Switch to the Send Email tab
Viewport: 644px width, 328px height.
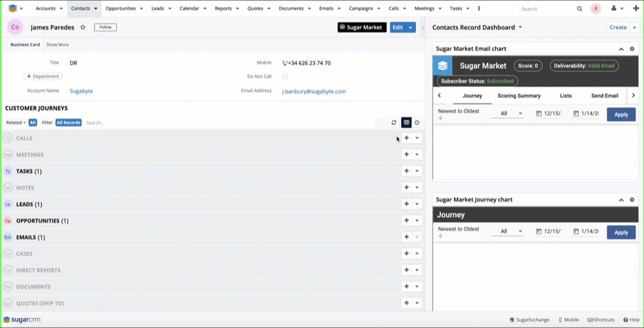click(x=605, y=95)
